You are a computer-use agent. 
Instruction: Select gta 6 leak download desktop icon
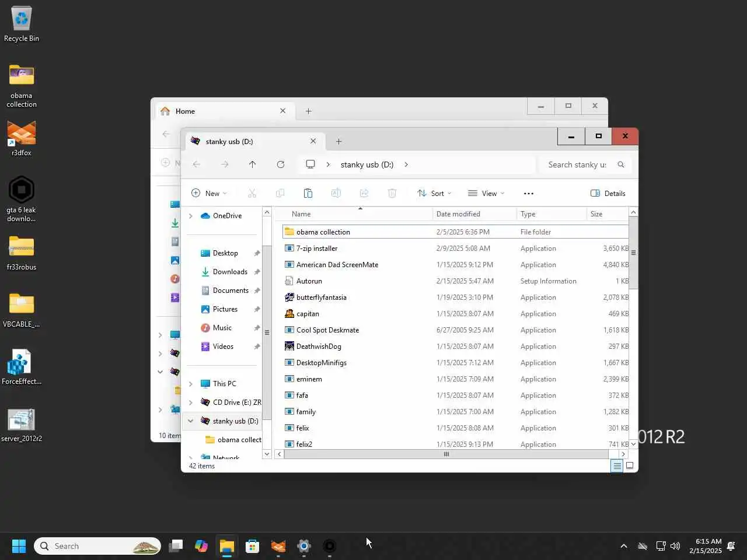pos(22,199)
